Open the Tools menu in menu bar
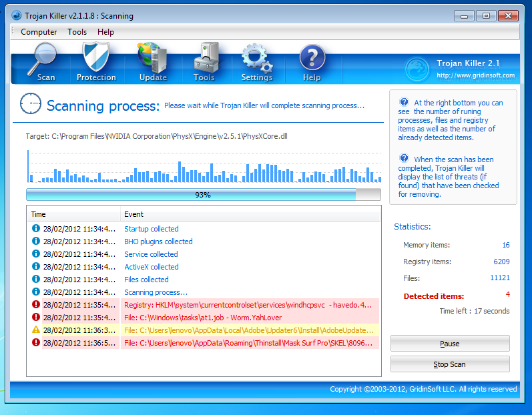 click(77, 31)
